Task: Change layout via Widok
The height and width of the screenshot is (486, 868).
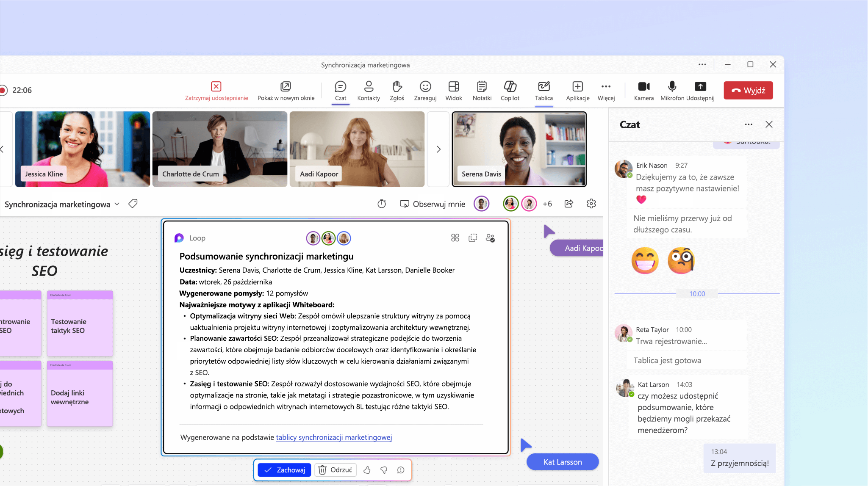Action: 454,91
